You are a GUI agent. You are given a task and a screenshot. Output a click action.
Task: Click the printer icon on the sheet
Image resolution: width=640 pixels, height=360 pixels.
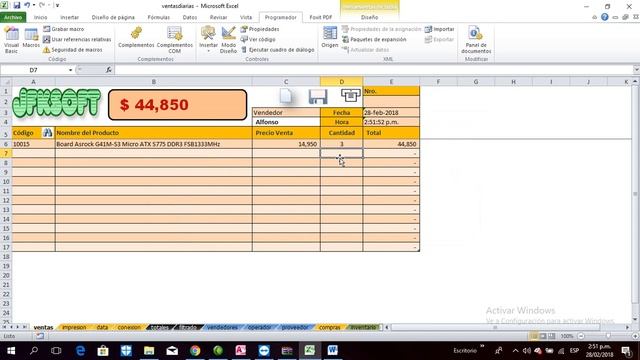[x=351, y=95]
